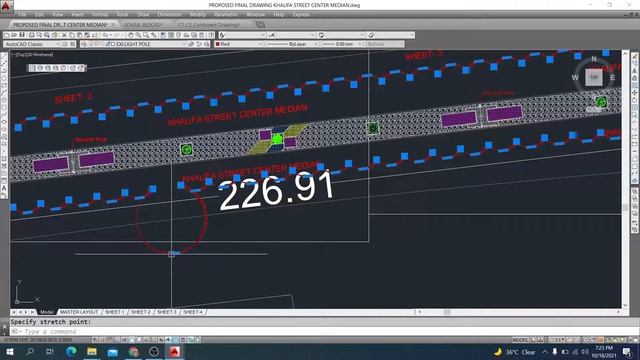The width and height of the screenshot is (640, 360).
Task: Switch to SHEET-1 layout tab
Action: click(114, 312)
